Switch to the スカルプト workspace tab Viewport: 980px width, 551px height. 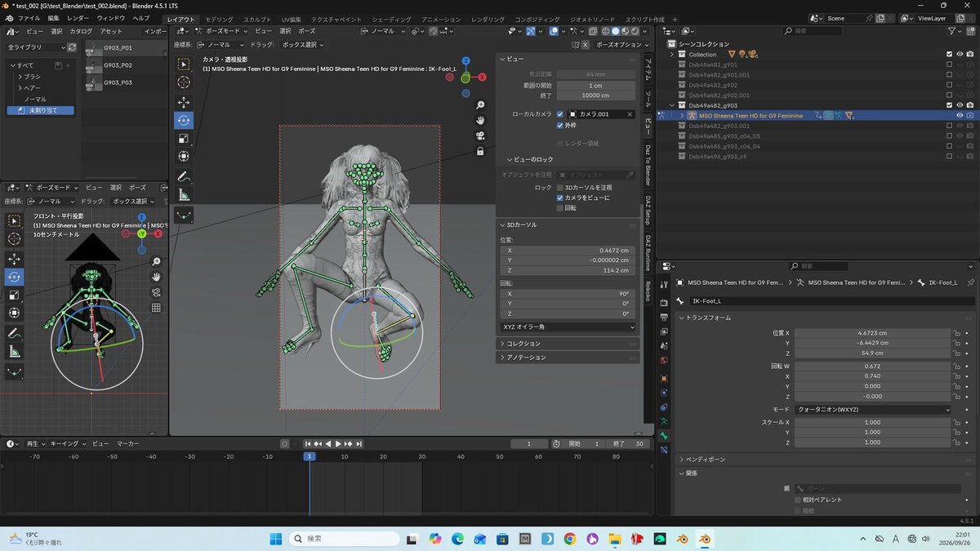[x=257, y=18]
